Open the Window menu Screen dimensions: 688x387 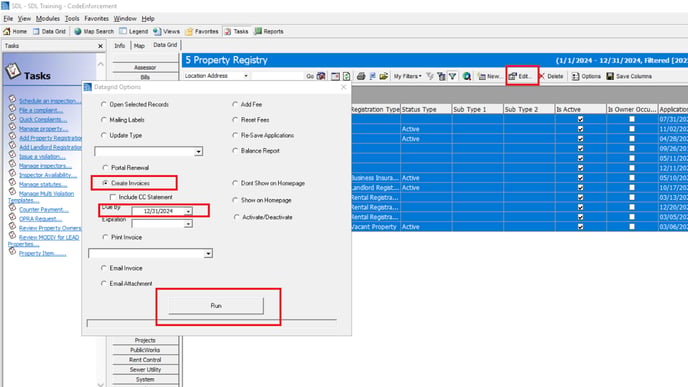click(125, 18)
